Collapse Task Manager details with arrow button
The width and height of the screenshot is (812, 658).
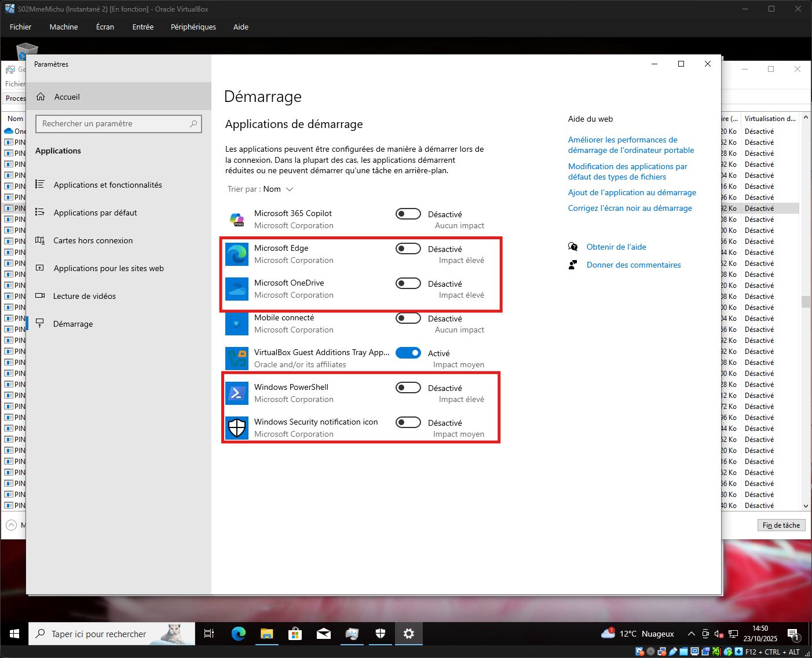pos(12,525)
